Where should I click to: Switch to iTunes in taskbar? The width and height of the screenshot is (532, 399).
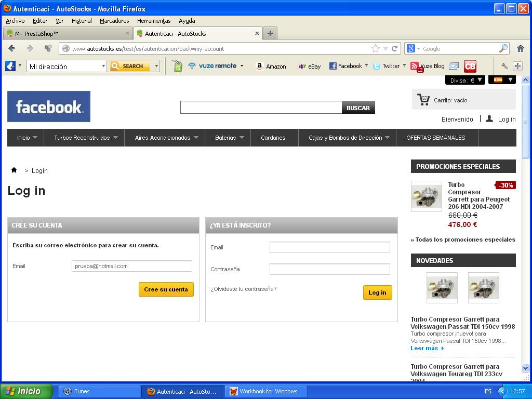(x=100, y=391)
